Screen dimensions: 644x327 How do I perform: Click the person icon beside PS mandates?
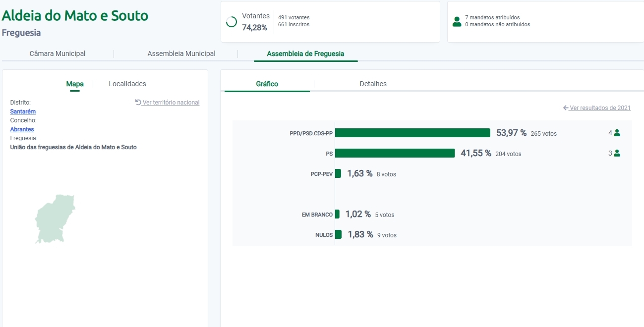point(617,154)
